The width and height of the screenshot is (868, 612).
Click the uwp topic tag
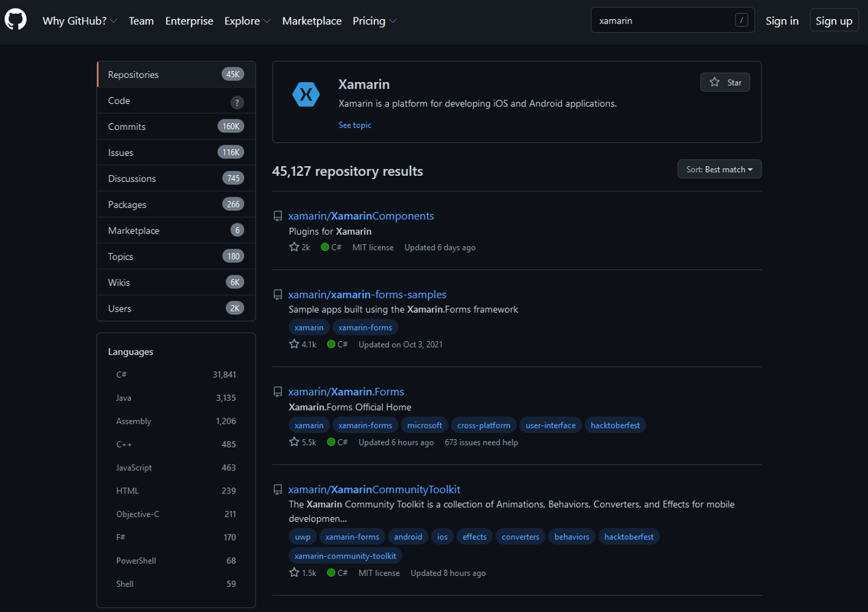click(303, 537)
